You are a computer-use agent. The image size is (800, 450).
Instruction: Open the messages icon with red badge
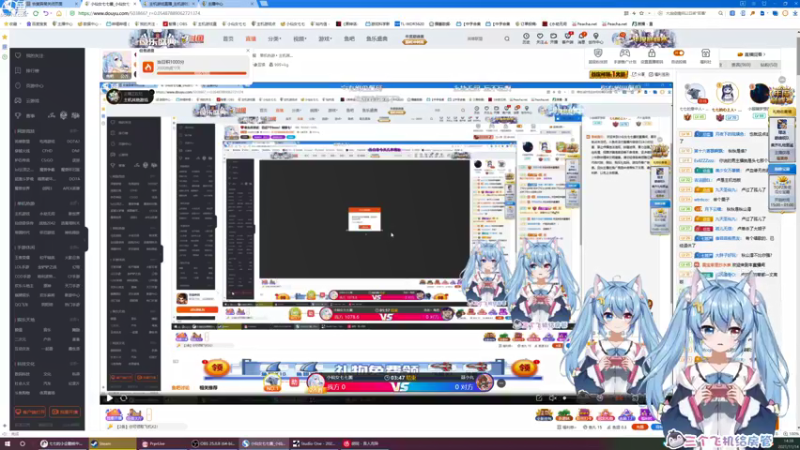pyautogui.click(x=582, y=38)
